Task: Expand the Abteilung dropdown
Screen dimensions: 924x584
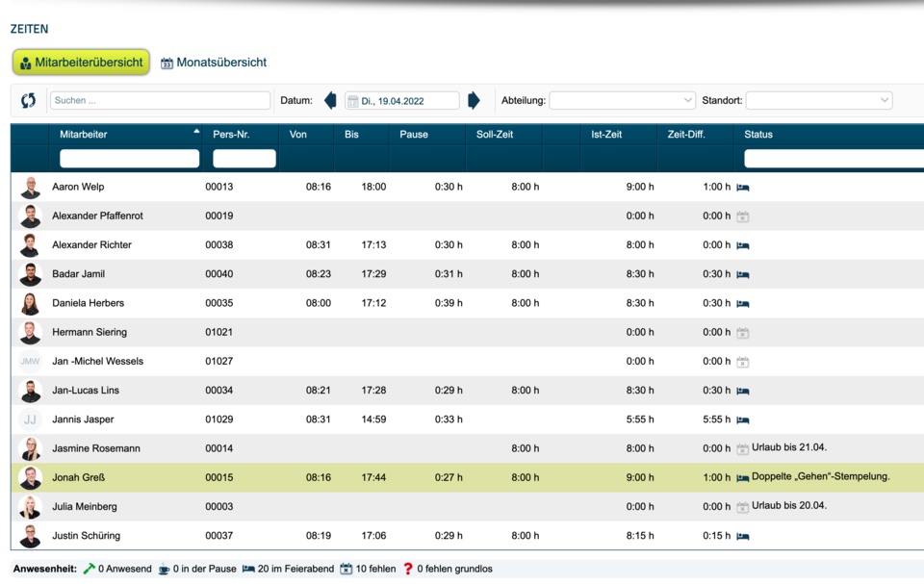Action: [x=622, y=100]
